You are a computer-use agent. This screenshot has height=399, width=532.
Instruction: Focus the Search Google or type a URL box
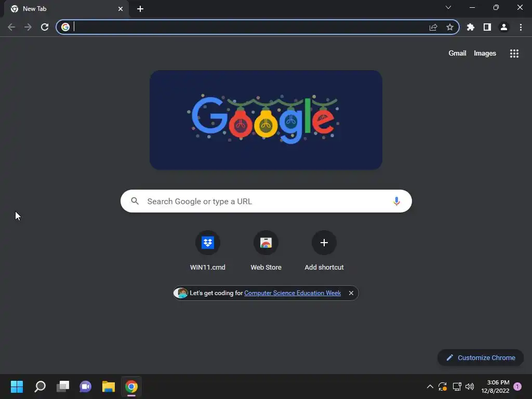[266, 201]
